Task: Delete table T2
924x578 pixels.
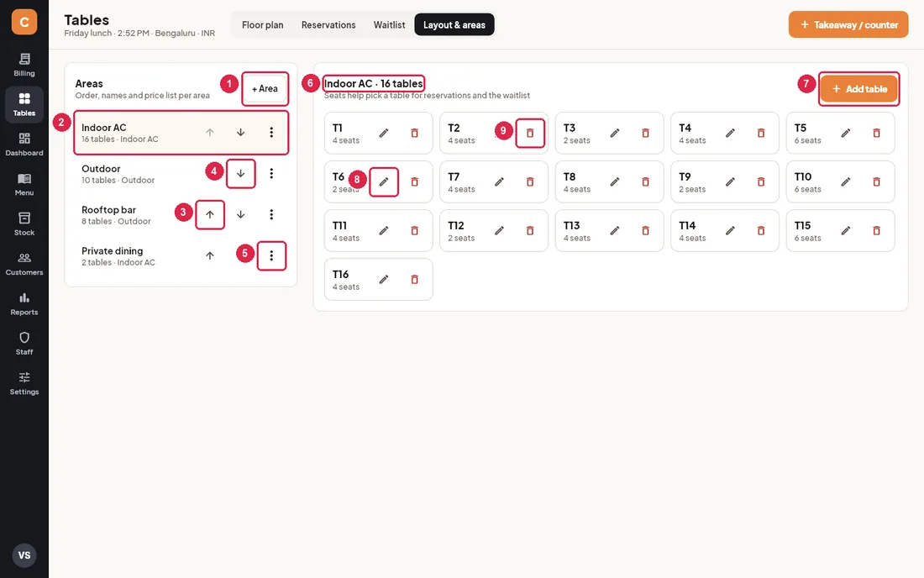Action: pyautogui.click(x=530, y=133)
